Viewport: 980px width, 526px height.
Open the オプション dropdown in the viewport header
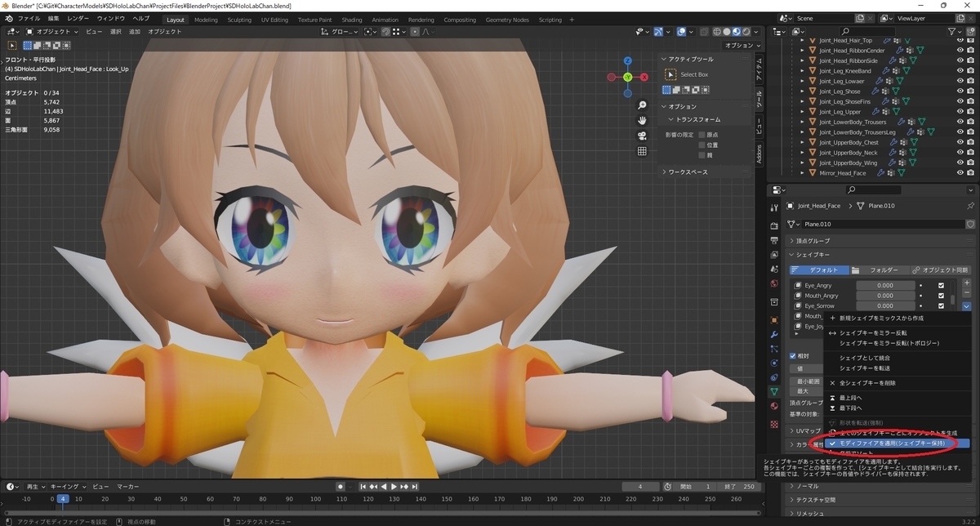(740, 46)
